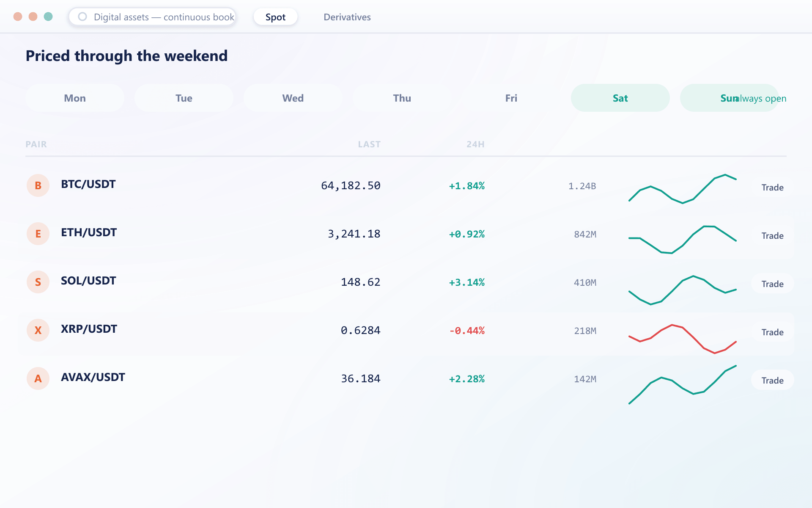Image resolution: width=812 pixels, height=508 pixels.
Task: Click the XRP coin icon
Action: tap(38, 330)
